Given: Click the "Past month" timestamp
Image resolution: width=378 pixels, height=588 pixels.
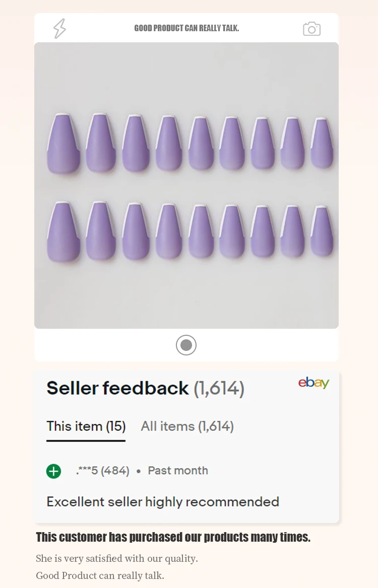Looking at the screenshot, I should tap(177, 471).
